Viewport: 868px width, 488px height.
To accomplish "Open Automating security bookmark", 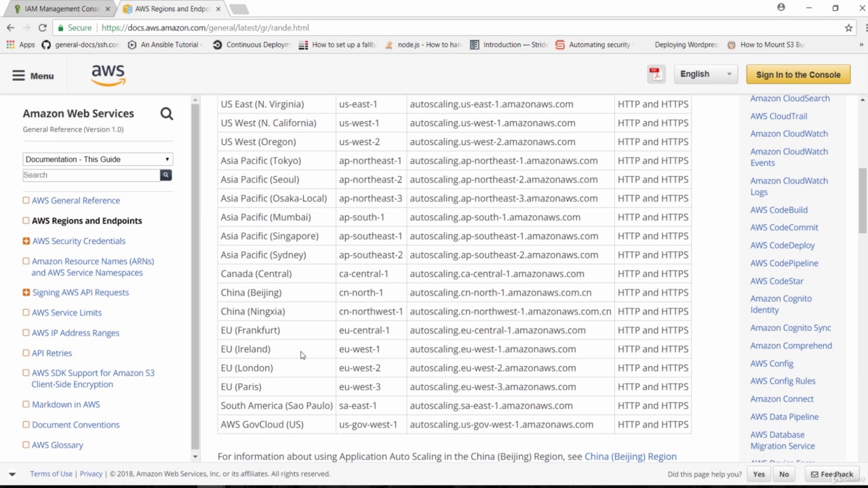I will tap(593, 45).
